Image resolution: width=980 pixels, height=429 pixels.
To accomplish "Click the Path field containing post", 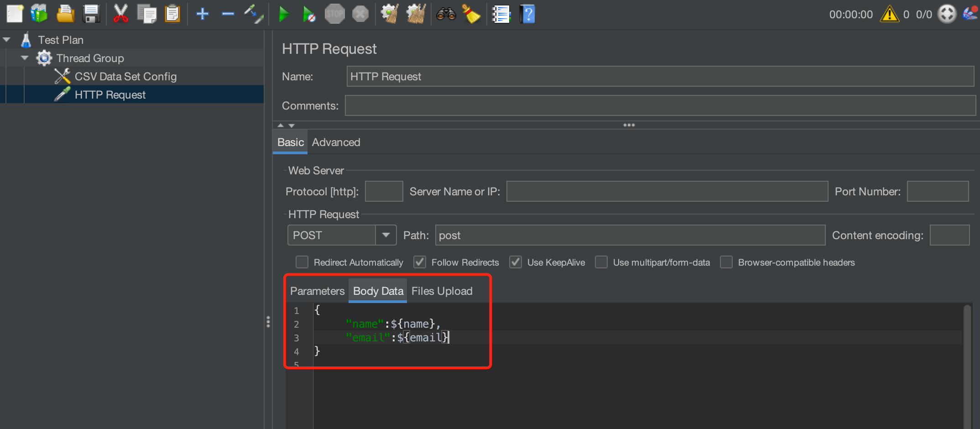I will click(x=630, y=235).
